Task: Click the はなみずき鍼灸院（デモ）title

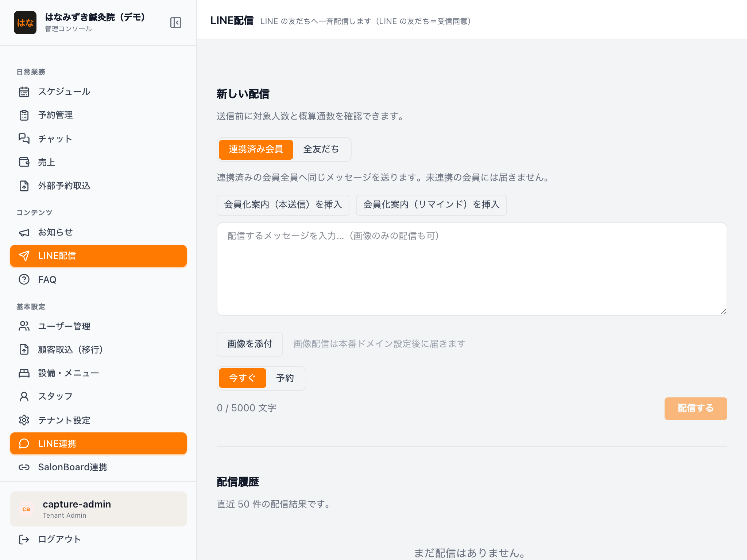Action: tap(95, 17)
